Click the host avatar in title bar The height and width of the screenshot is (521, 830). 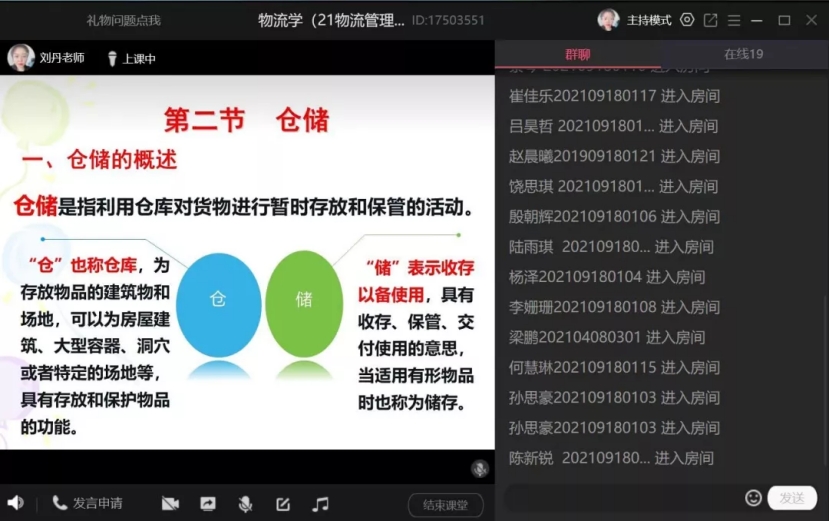pos(608,20)
